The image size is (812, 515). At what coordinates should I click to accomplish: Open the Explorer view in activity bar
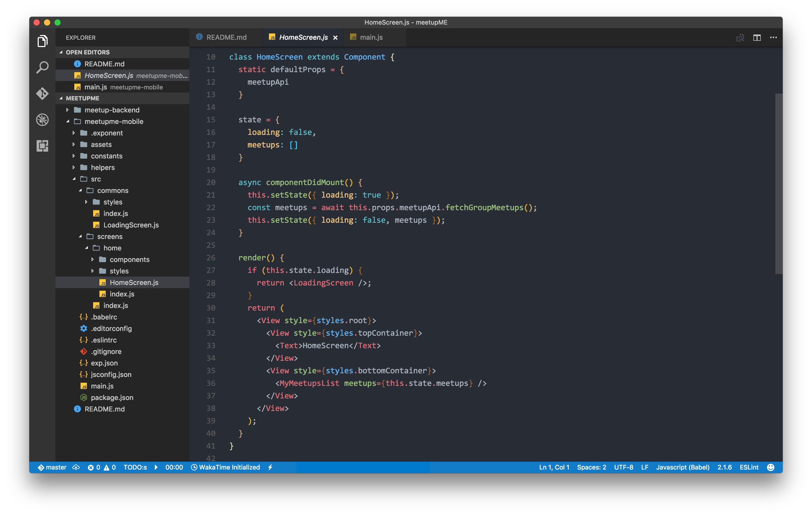[42, 41]
